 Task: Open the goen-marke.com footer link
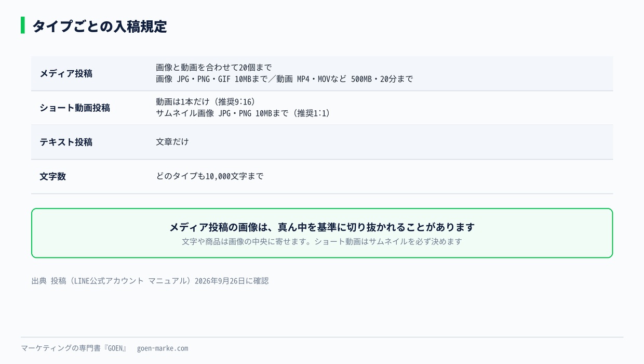point(163,348)
